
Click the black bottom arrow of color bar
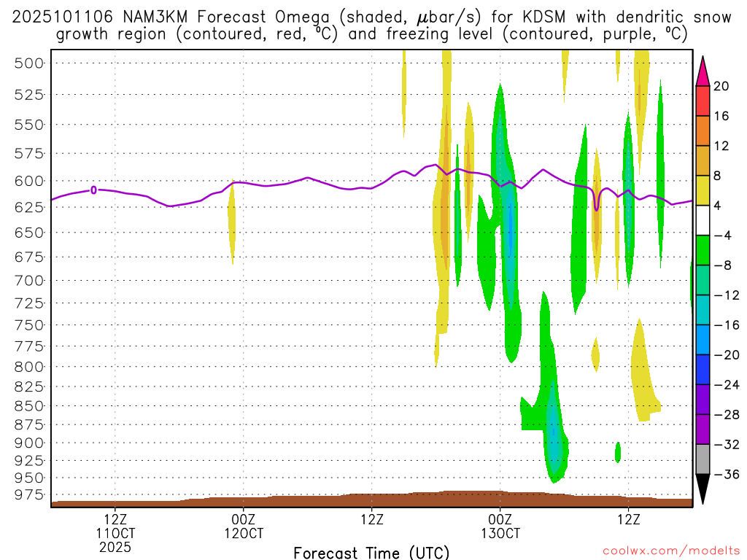tap(703, 489)
